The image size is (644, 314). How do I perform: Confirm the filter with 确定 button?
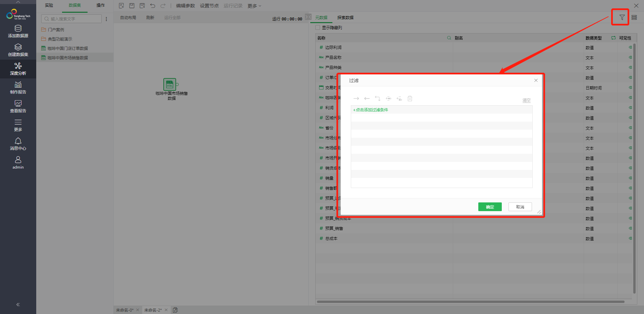(x=490, y=207)
